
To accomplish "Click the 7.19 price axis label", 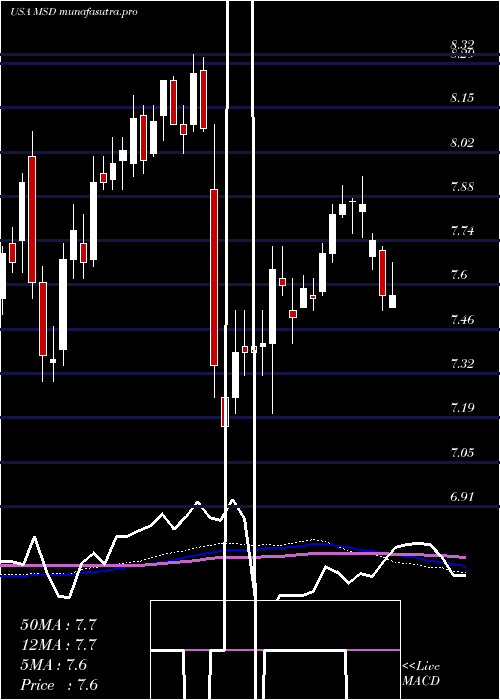I will [462, 407].
